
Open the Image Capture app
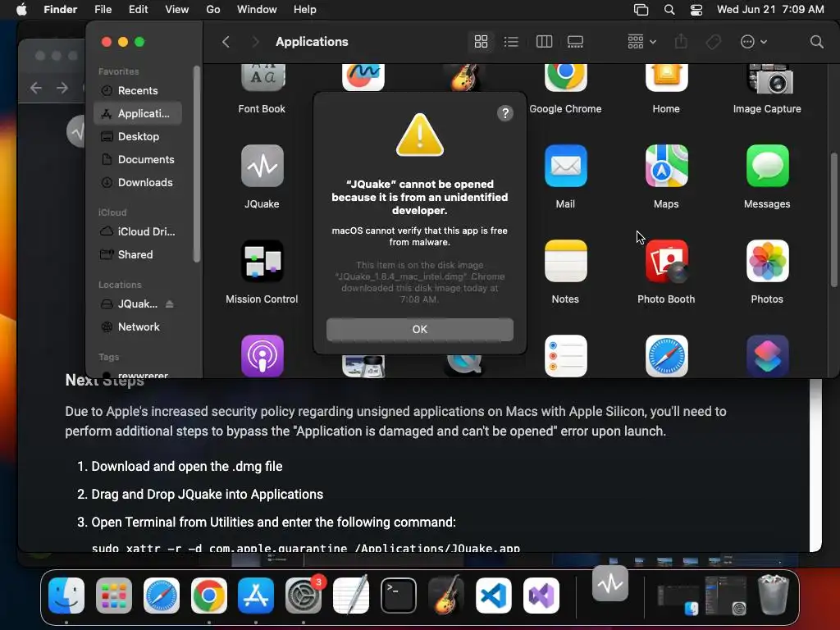tap(769, 78)
